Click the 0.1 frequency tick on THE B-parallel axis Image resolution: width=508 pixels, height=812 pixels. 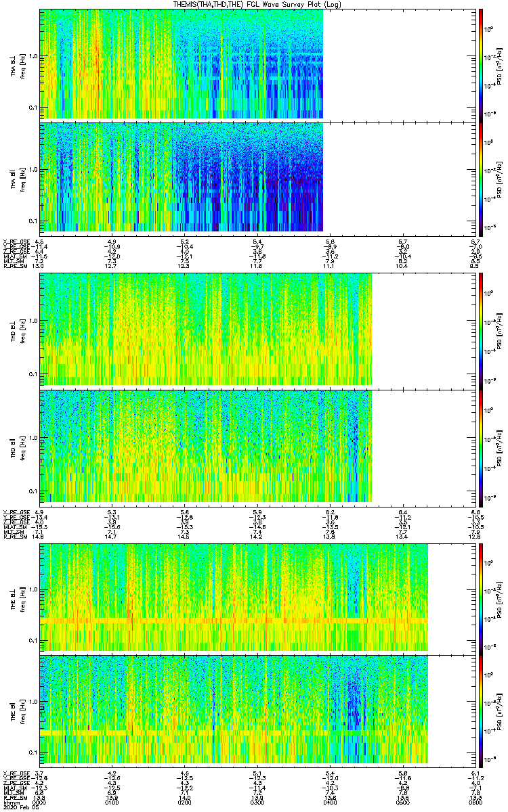33,752
